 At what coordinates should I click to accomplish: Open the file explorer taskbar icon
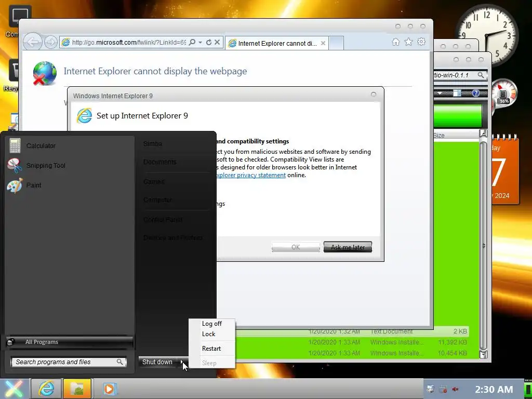tap(77, 389)
